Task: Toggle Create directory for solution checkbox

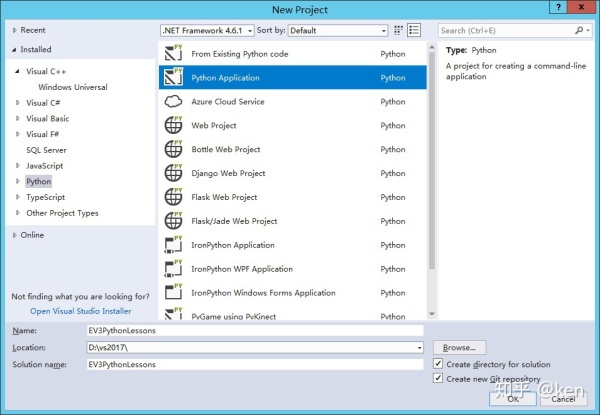Action: pyautogui.click(x=438, y=363)
